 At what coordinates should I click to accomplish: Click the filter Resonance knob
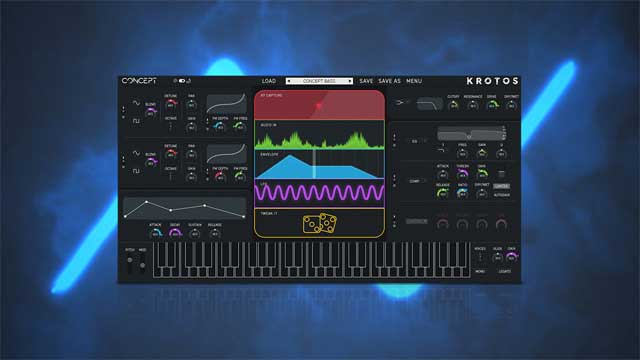pos(473,105)
